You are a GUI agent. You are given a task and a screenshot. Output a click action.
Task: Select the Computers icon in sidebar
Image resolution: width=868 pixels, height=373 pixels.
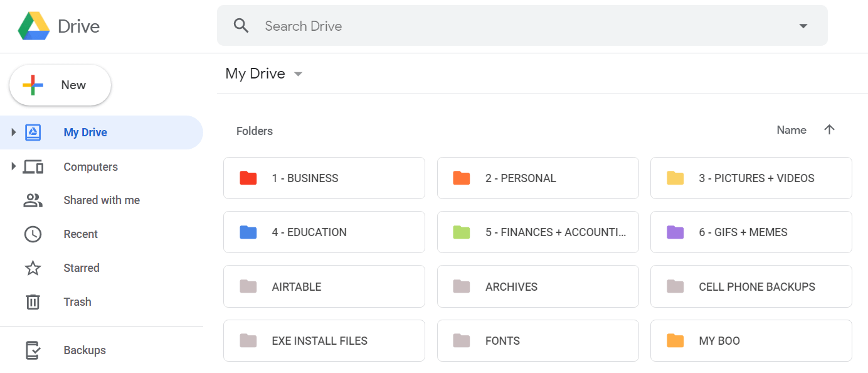click(33, 166)
